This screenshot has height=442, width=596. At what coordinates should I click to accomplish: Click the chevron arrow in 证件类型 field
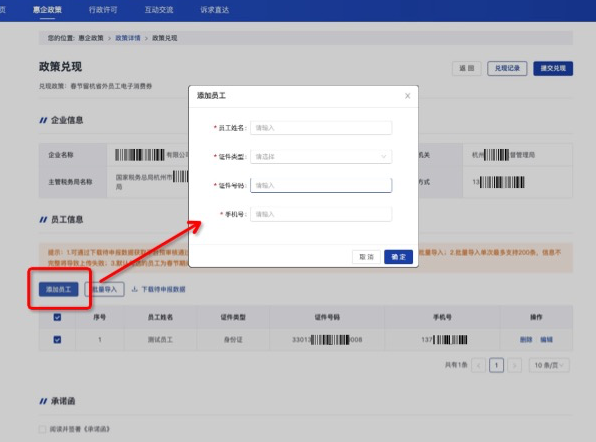(384, 157)
